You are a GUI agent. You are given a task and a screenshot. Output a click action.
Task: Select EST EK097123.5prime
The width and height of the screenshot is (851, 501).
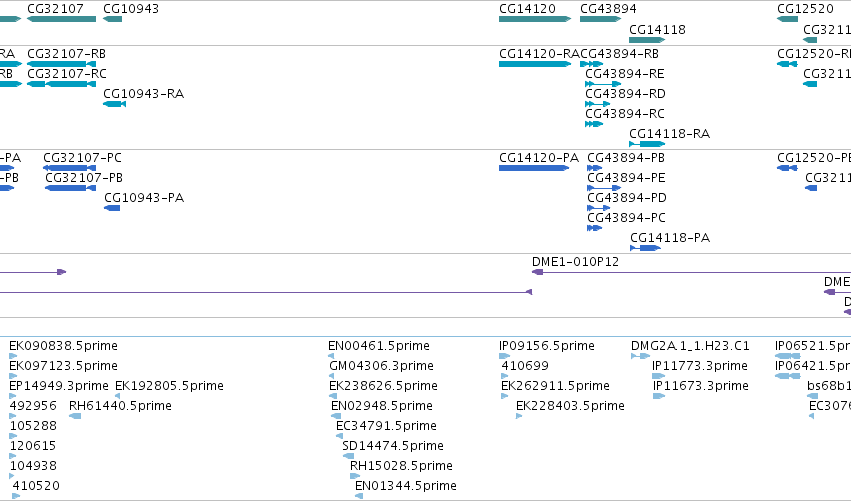coord(13,376)
